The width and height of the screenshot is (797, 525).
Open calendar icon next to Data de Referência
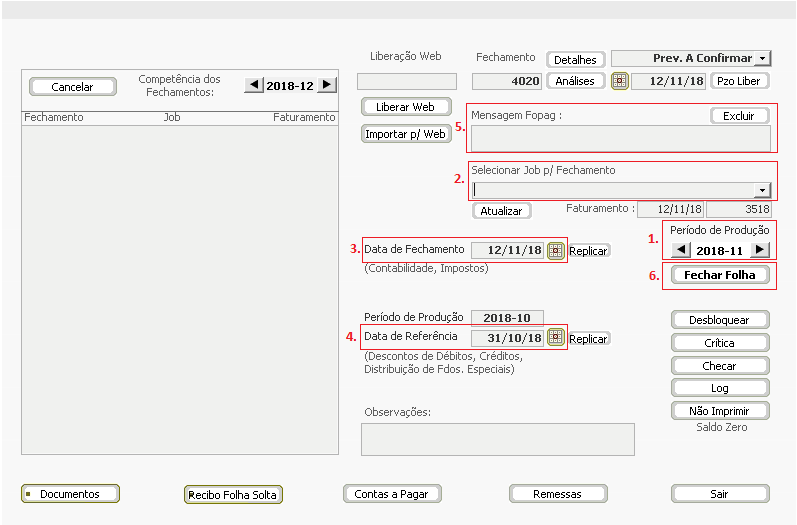click(556, 337)
